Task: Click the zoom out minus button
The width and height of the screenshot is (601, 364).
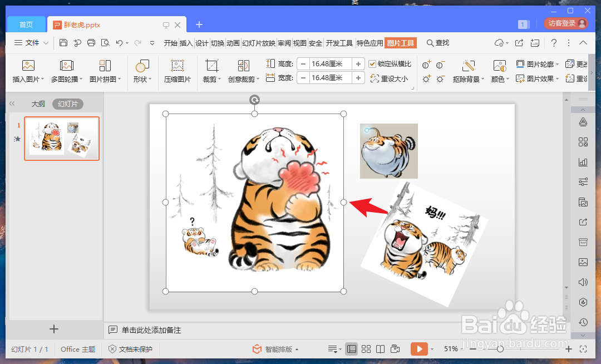Action: (473, 349)
